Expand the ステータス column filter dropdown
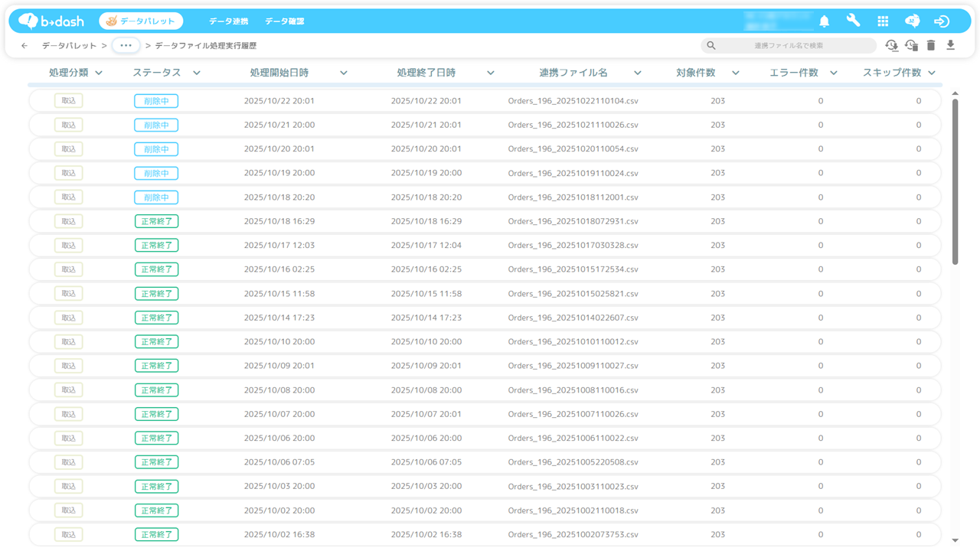The height and width of the screenshot is (551, 980). [x=197, y=73]
